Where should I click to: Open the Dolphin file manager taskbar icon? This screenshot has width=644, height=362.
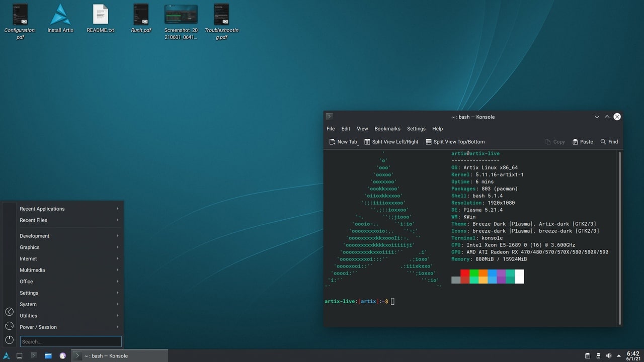[48, 355]
